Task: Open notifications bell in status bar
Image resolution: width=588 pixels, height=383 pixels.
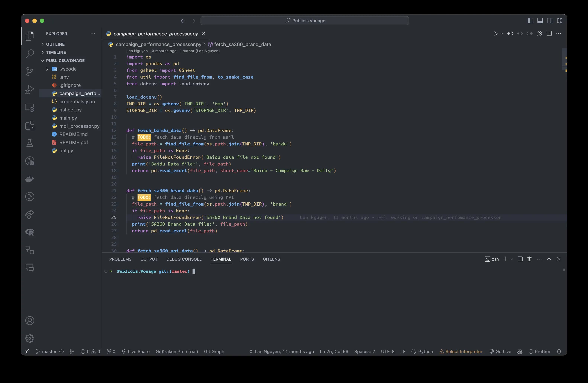Action: coord(559,351)
